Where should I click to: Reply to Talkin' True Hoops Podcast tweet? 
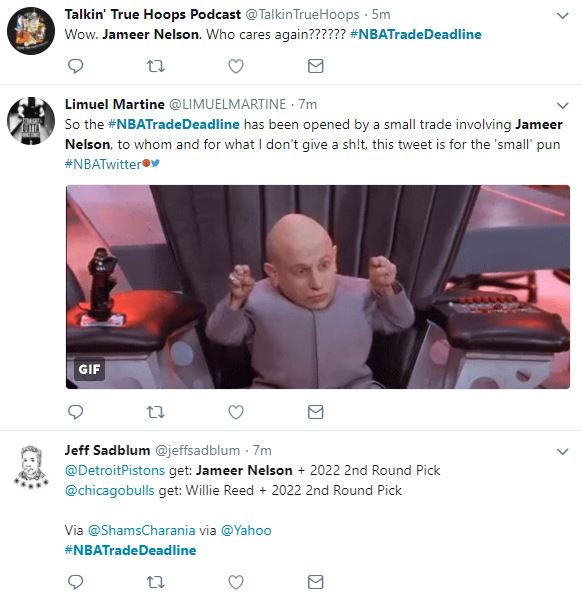pos(76,66)
